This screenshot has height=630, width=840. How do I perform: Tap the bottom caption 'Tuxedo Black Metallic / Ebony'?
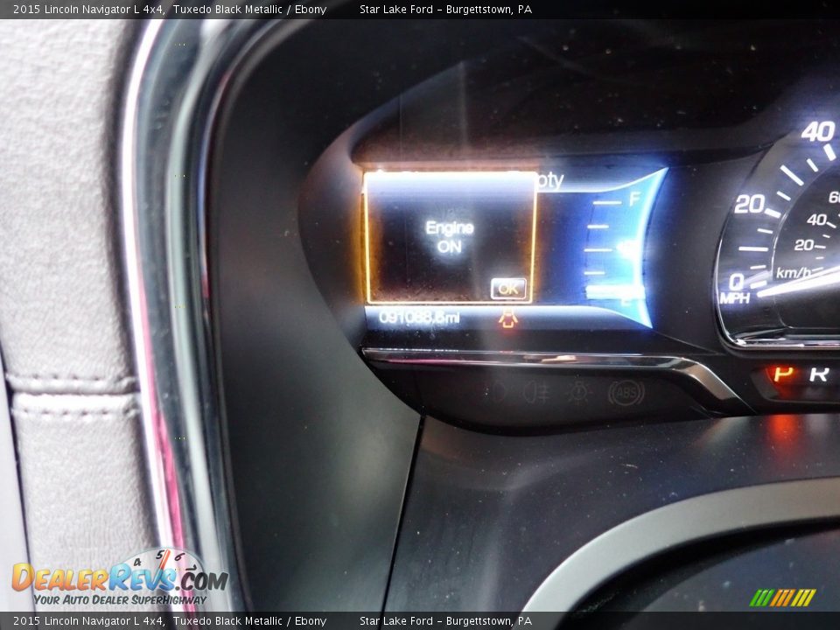[249, 621]
